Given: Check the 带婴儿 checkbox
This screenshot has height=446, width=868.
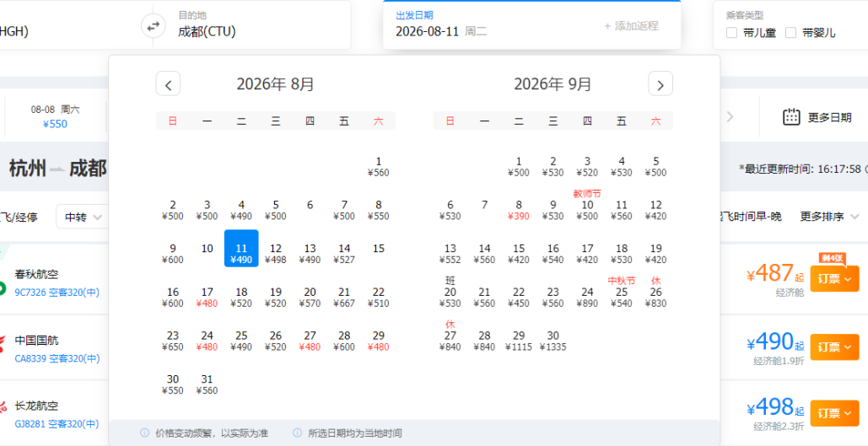Looking at the screenshot, I should pos(791,33).
